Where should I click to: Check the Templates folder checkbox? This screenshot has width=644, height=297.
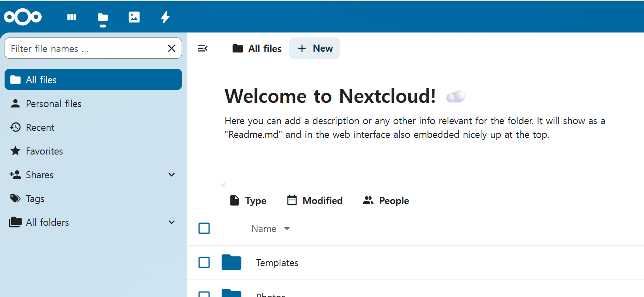[x=204, y=262]
